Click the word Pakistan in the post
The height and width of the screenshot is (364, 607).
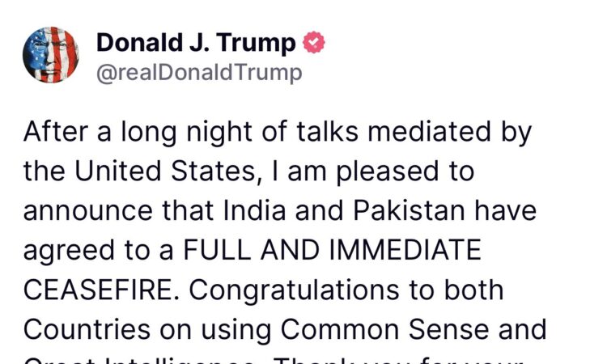tap(409, 210)
